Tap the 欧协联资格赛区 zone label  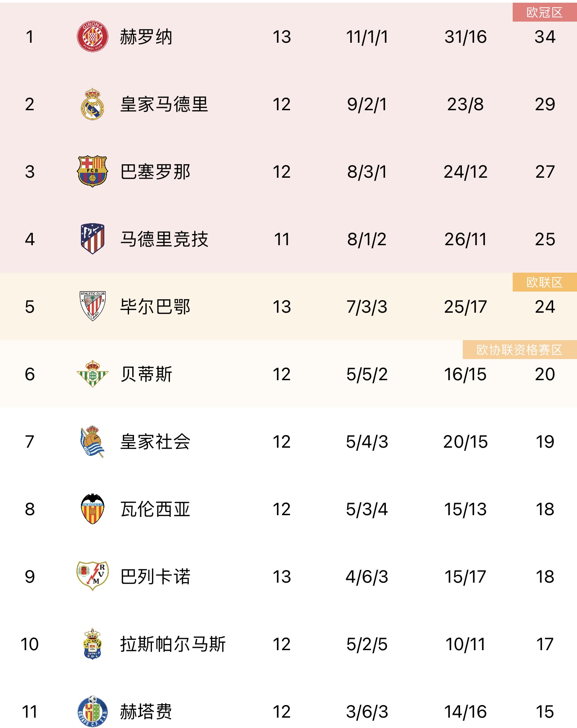coord(519,350)
